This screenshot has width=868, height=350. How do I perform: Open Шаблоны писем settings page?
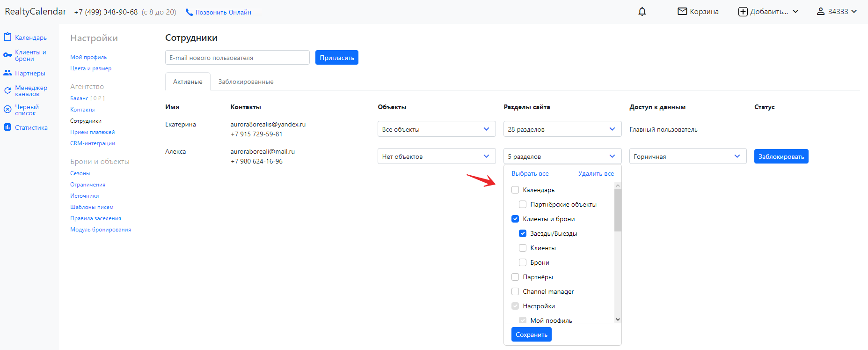point(92,207)
